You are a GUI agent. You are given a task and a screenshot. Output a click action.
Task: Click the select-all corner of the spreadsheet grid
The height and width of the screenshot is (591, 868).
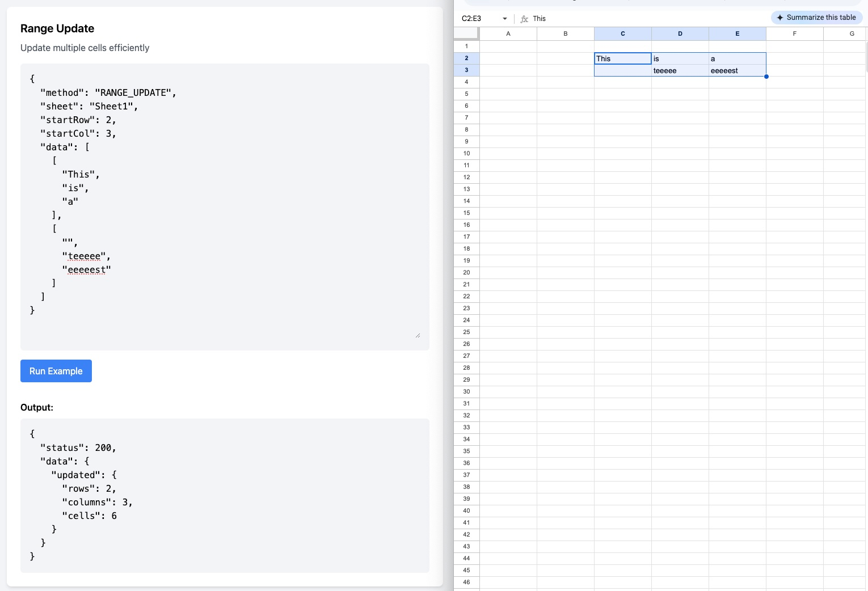(467, 34)
